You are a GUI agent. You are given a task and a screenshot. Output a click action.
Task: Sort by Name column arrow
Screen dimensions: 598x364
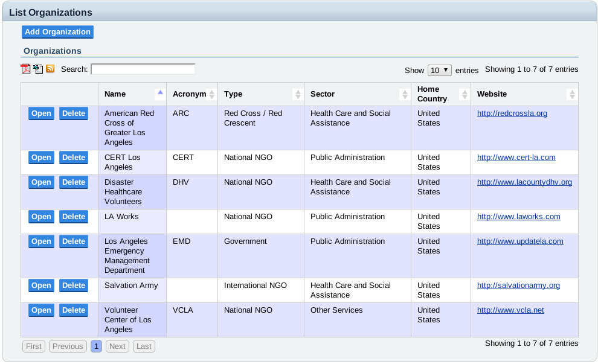pyautogui.click(x=160, y=94)
